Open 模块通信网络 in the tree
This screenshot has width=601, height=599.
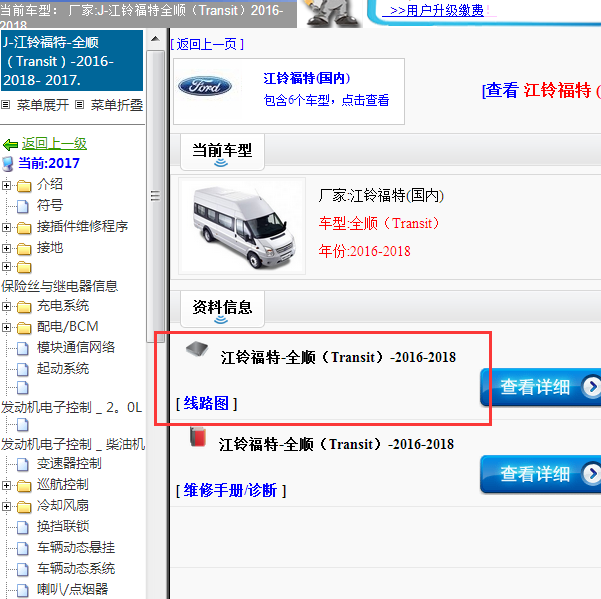(76, 347)
